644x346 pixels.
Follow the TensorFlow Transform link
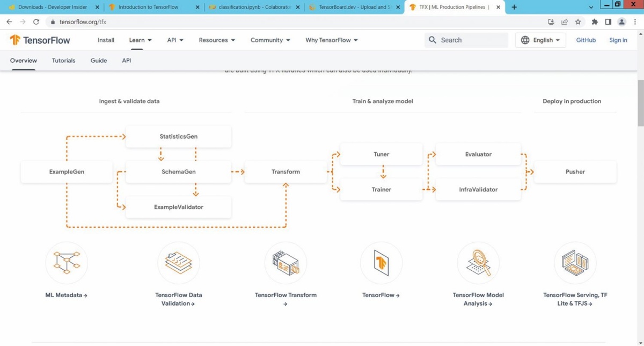click(286, 299)
